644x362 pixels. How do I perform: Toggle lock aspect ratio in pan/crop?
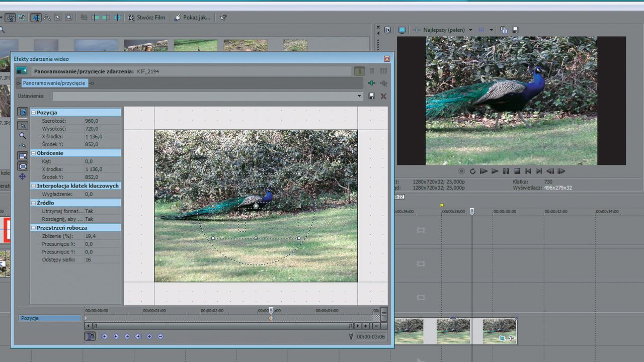[x=23, y=156]
